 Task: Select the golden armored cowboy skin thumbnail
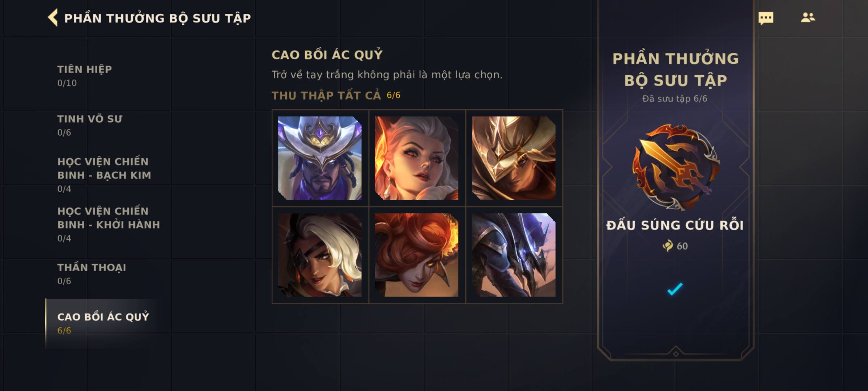coord(514,158)
